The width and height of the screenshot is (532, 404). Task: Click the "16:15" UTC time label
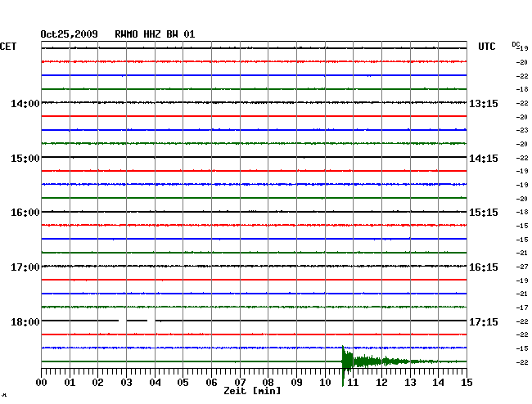(484, 267)
